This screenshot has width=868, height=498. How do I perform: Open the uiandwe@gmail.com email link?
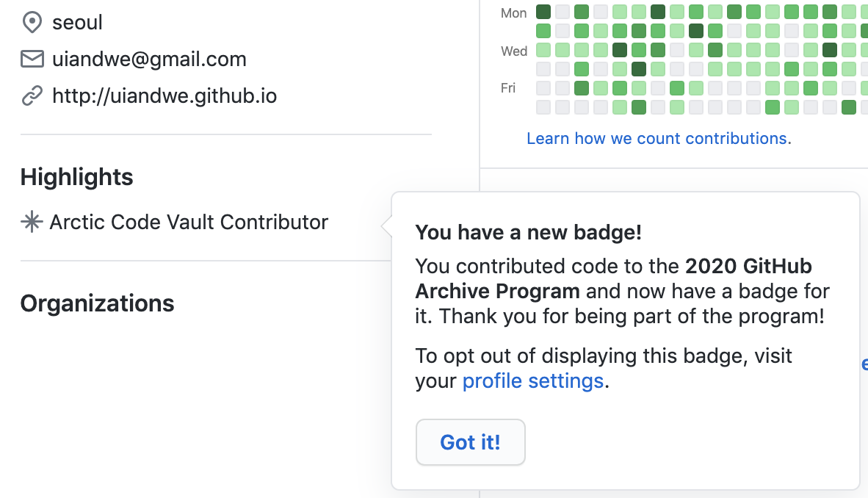(149, 59)
